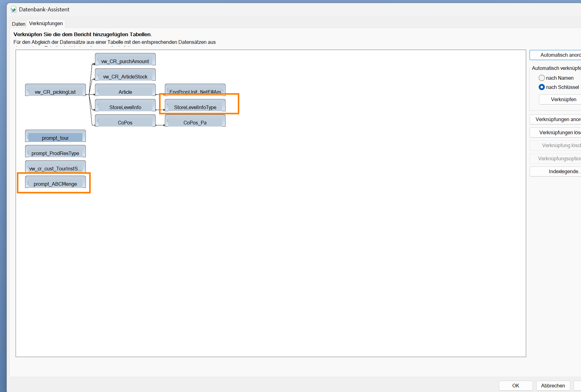Screen dimensions: 581x392
Task: Select the nach Schlüssel radio option
Action: click(541, 87)
